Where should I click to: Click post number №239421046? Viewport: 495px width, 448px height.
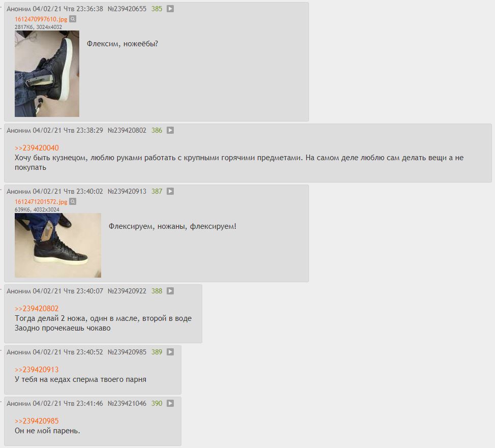coord(127,403)
